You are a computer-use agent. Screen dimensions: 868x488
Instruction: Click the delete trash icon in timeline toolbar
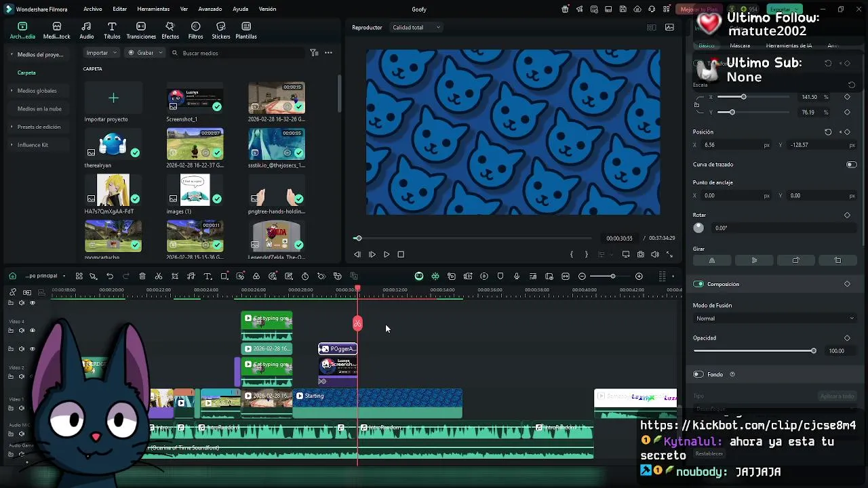142,277
